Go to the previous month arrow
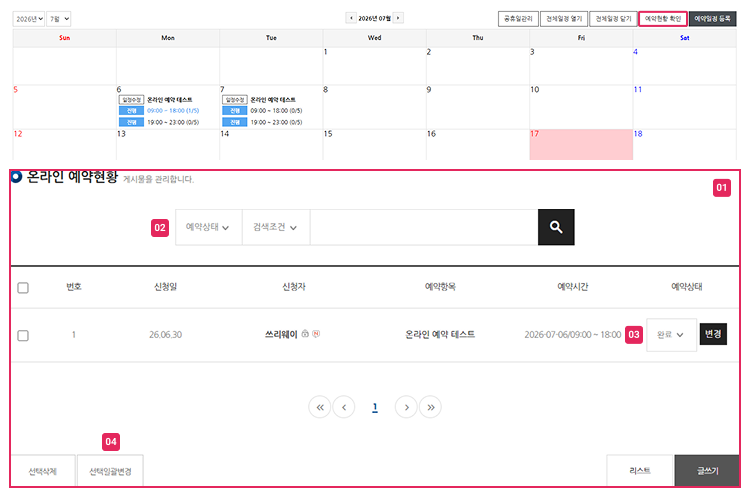The image size is (750, 497). (x=351, y=18)
